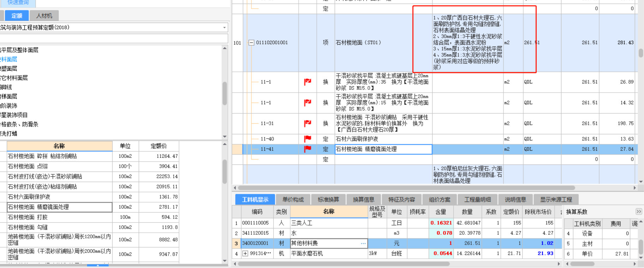644x268 pixels.
Task: Click the empty search field under the quota dropdown
Action: click(x=114, y=39)
